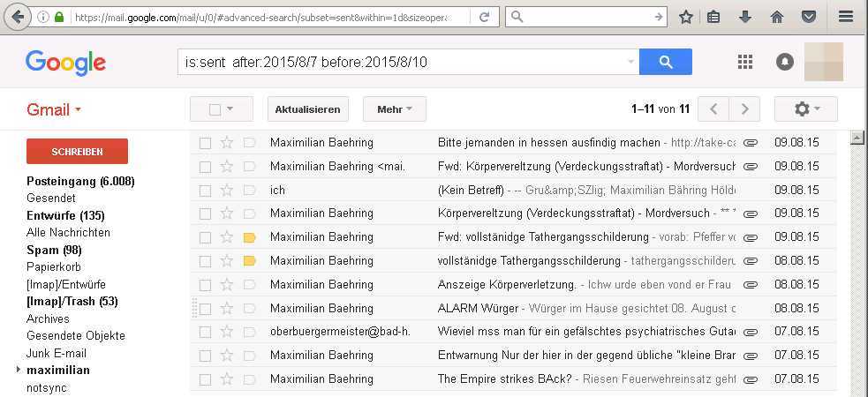Expand the 'Mehr' actions dropdown
This screenshot has width=868, height=397.
click(394, 109)
